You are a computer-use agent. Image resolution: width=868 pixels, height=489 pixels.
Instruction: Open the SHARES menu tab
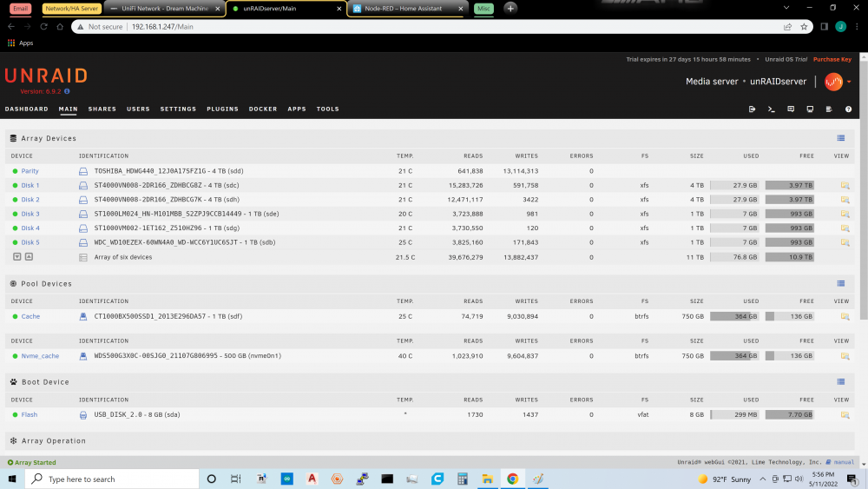point(102,109)
